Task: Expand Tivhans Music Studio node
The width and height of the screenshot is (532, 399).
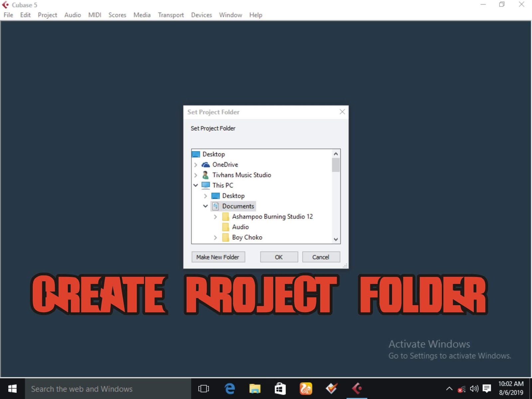Action: pos(196,175)
